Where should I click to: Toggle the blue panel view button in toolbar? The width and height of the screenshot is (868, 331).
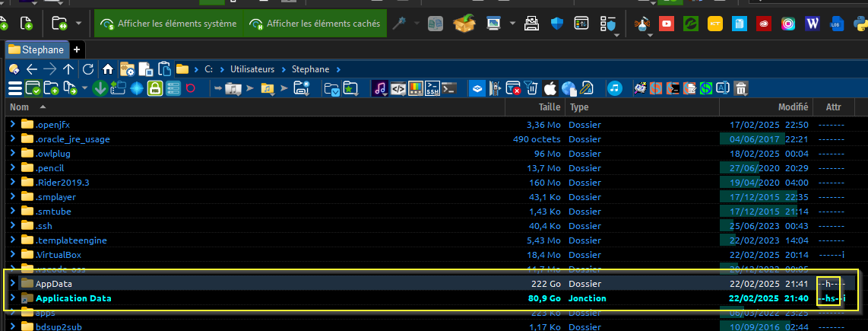coord(477,88)
